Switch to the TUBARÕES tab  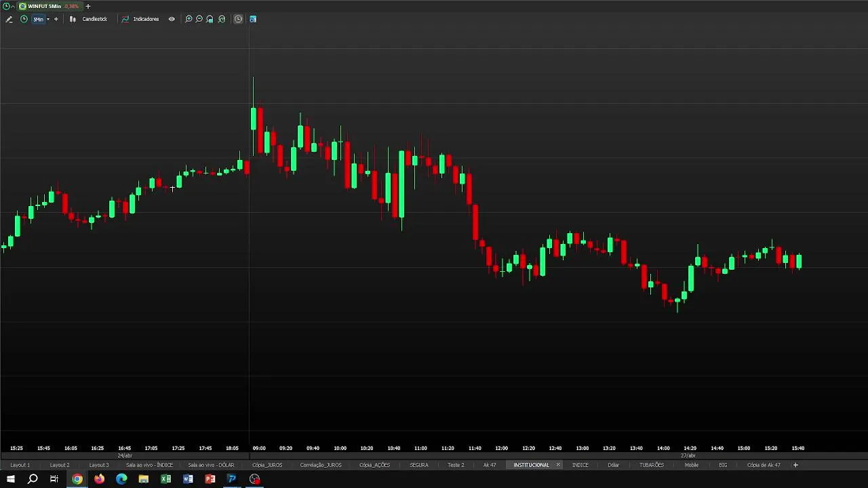coord(652,465)
